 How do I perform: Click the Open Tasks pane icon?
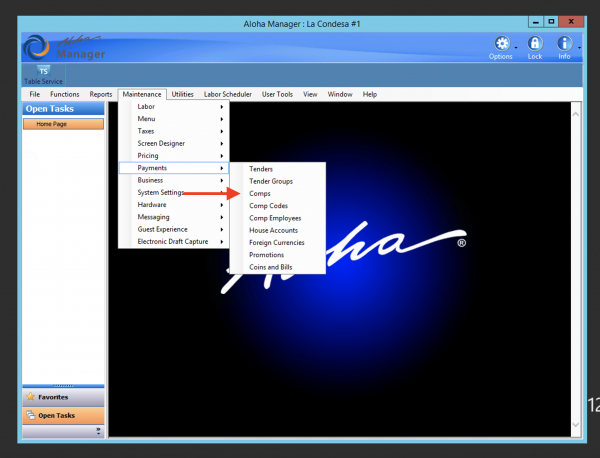[x=31, y=415]
